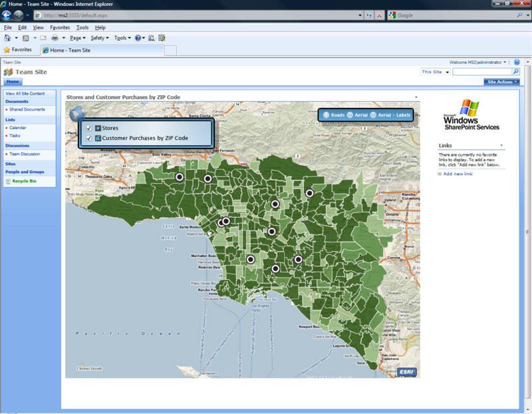Open the Shared Documents link
Viewport: 532px width, 414px height.
[27, 109]
